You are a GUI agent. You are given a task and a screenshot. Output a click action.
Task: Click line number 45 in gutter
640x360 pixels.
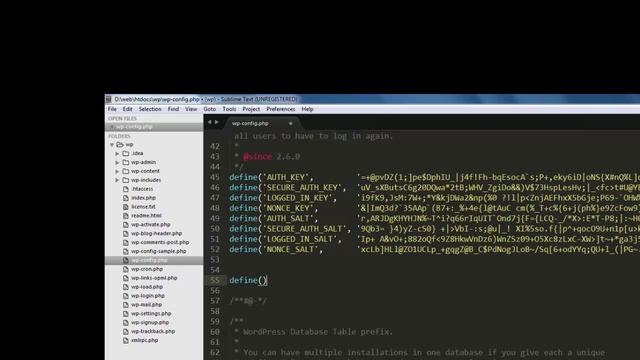click(x=215, y=178)
